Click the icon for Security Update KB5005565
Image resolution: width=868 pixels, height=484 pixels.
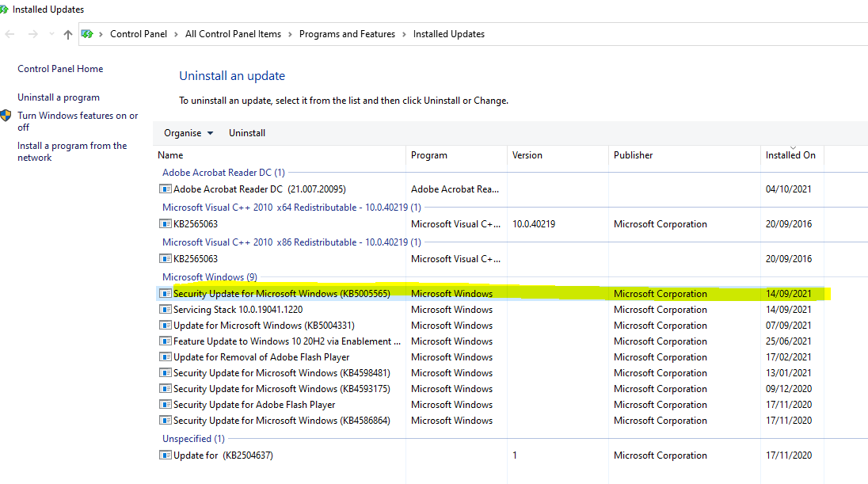(165, 294)
